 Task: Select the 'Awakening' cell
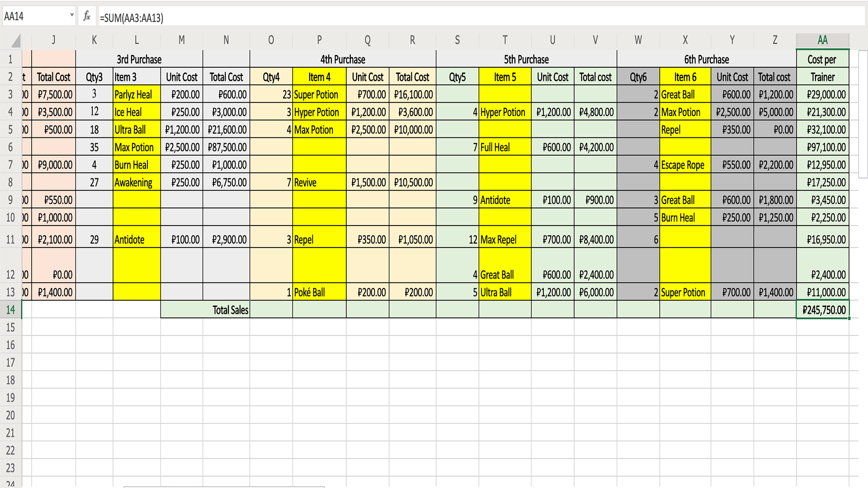point(137,183)
